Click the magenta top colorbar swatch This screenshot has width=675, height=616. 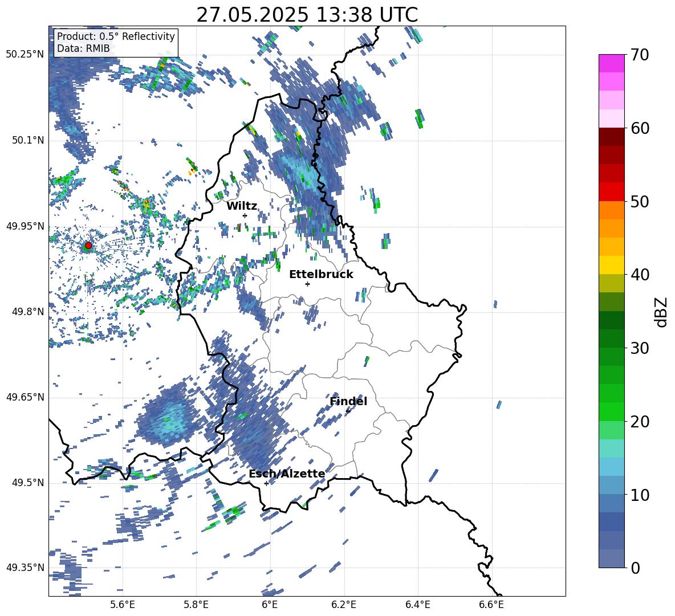click(611, 64)
